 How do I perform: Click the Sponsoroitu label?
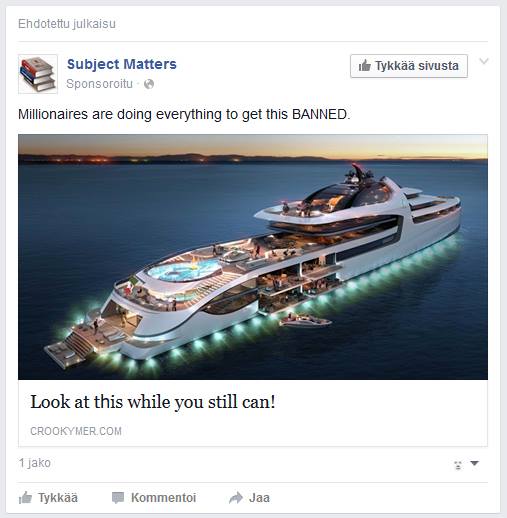99,84
